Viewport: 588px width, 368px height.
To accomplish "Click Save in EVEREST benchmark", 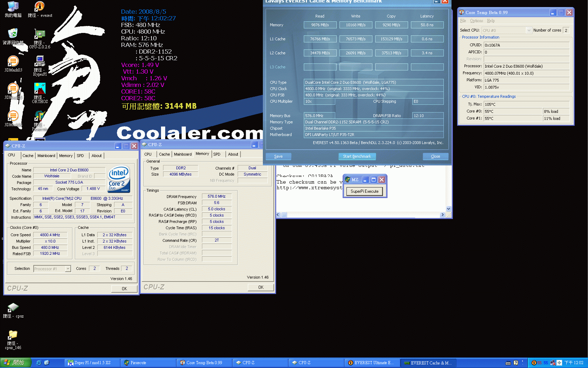I will point(279,156).
